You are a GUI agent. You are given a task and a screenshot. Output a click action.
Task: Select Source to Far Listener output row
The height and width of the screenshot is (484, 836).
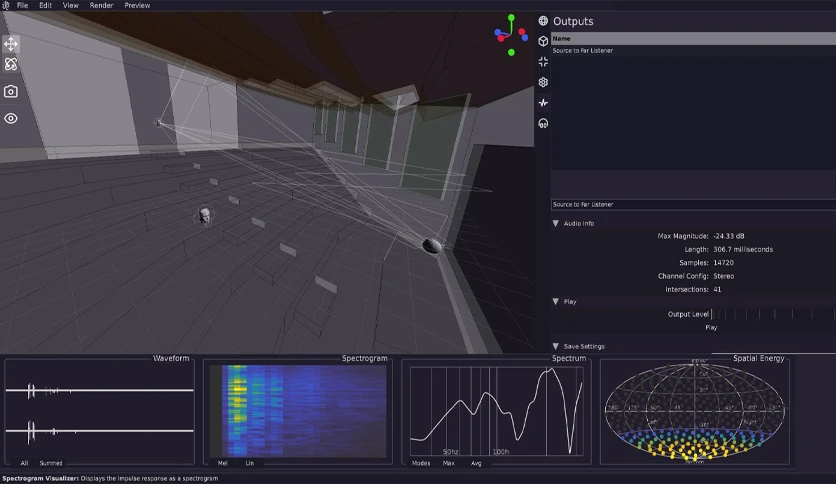click(x=693, y=51)
